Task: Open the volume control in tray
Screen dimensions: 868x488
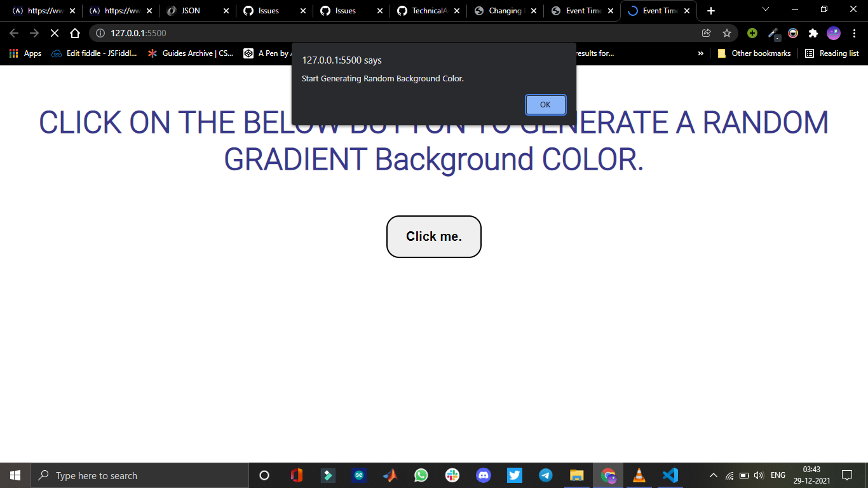Action: [x=759, y=475]
